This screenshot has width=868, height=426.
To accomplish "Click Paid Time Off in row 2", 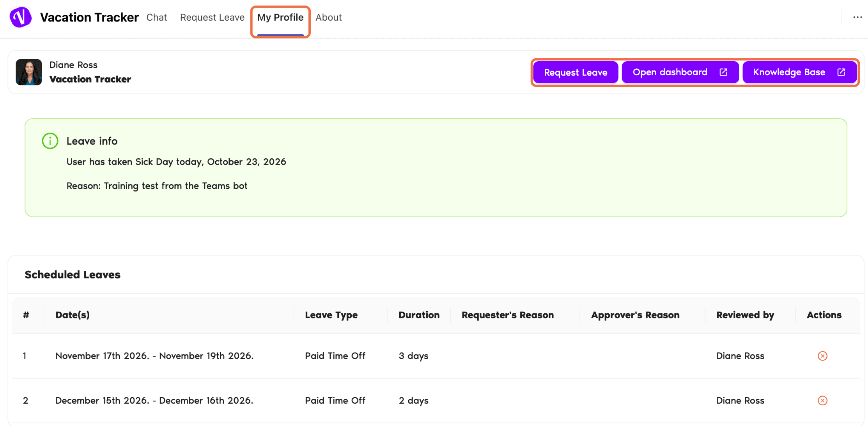I will coord(335,401).
